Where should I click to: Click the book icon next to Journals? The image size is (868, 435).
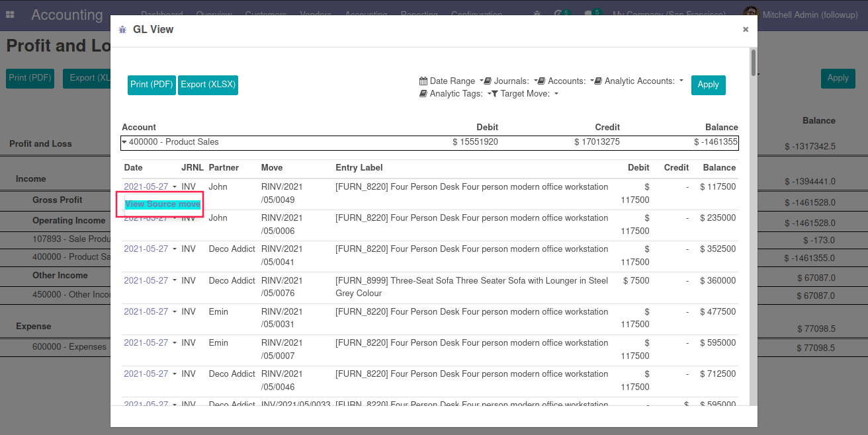pos(488,81)
